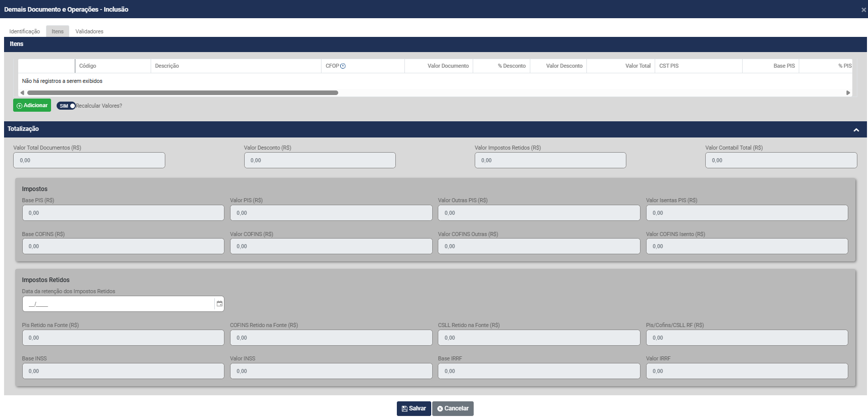Image resolution: width=868 pixels, height=417 pixels.
Task: Click the horizontal scrollbar of items grid
Action: (x=182, y=93)
